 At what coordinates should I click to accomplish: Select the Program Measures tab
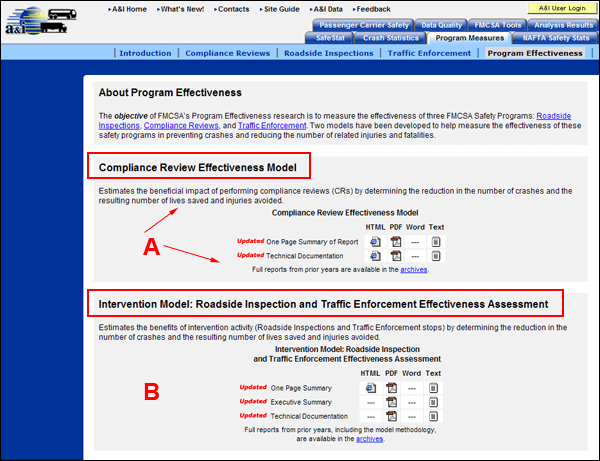click(470, 38)
